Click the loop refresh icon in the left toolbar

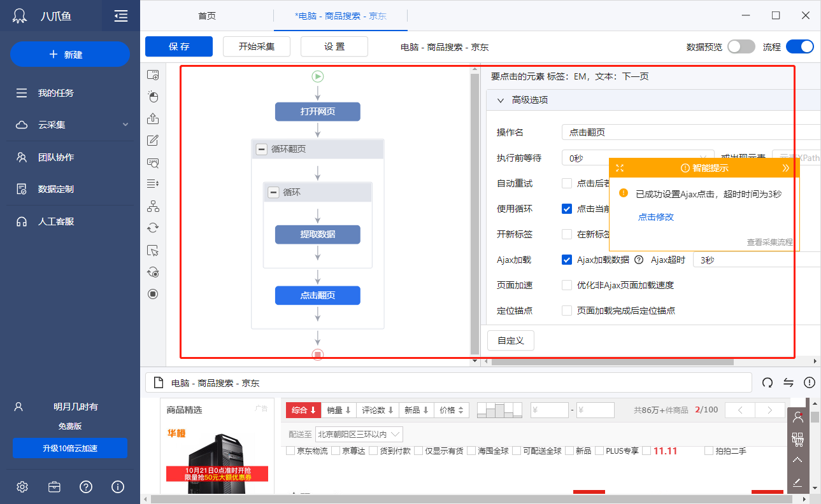[x=153, y=227]
